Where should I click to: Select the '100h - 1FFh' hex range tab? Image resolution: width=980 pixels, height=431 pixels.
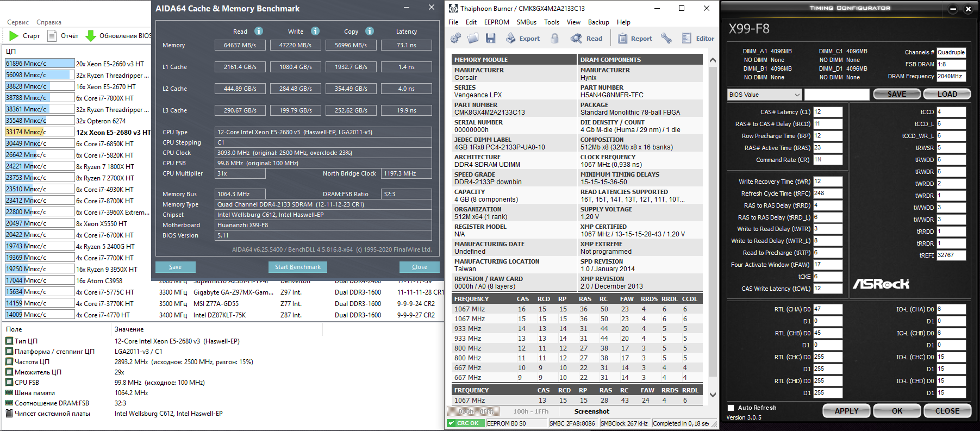[x=531, y=411]
